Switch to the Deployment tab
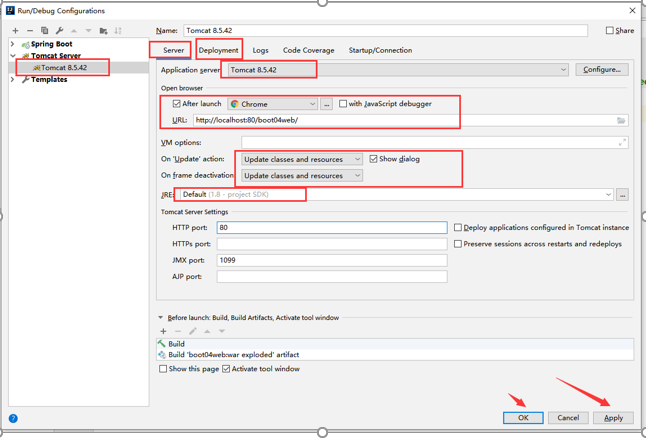646x442 pixels. point(218,50)
